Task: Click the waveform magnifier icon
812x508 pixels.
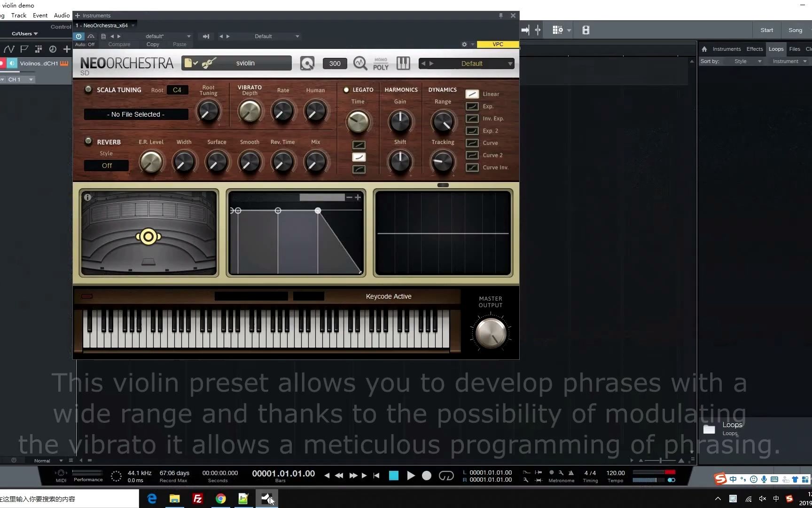Action: pyautogui.click(x=360, y=63)
